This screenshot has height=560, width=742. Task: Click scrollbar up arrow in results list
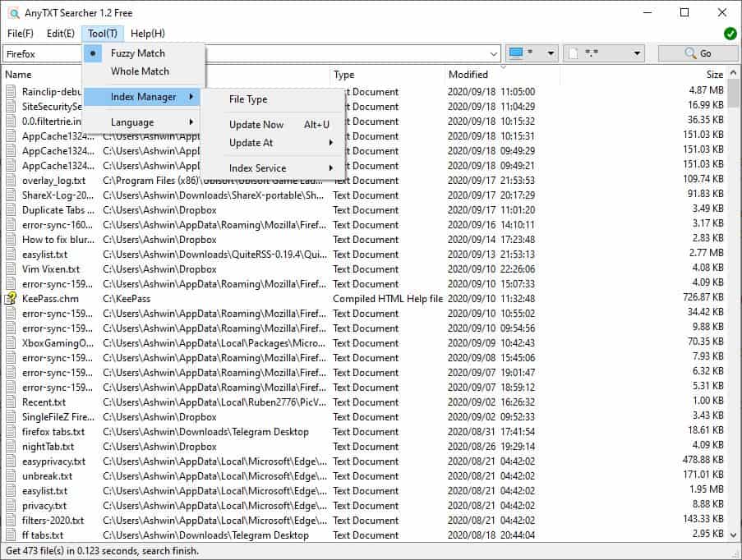coord(733,73)
